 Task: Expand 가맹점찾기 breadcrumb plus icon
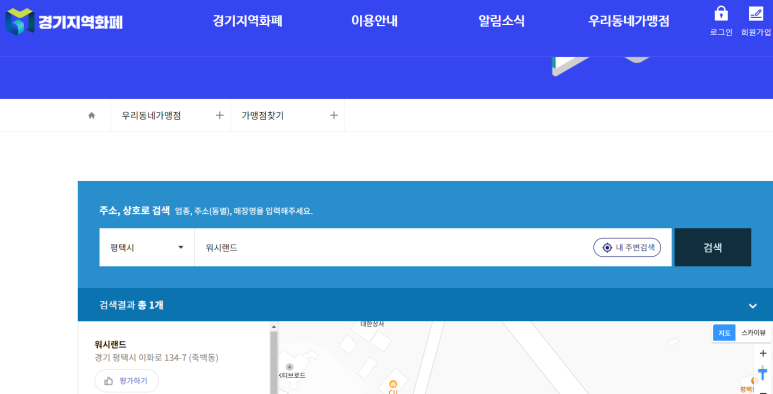(x=334, y=115)
